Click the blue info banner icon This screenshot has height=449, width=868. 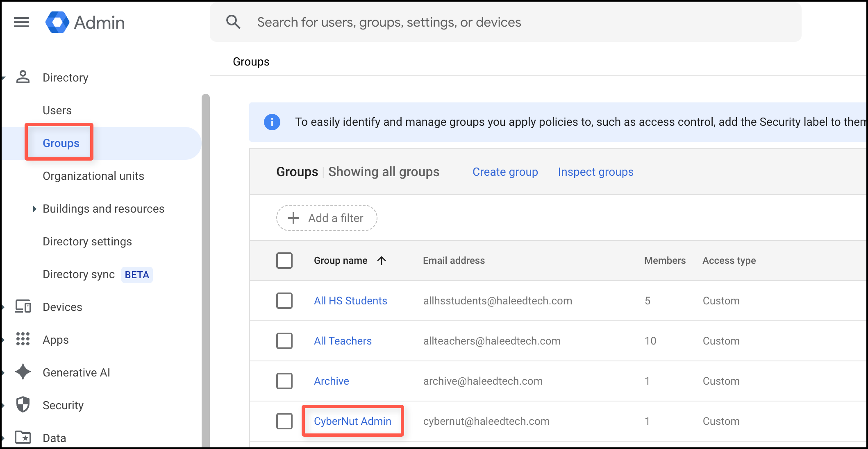(272, 122)
